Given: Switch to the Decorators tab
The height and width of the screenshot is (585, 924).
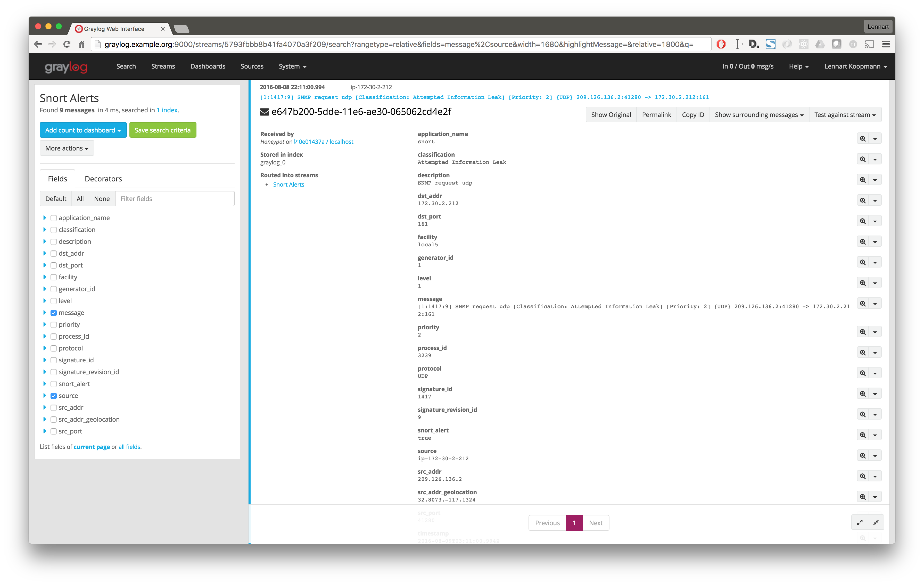Looking at the screenshot, I should tap(103, 179).
